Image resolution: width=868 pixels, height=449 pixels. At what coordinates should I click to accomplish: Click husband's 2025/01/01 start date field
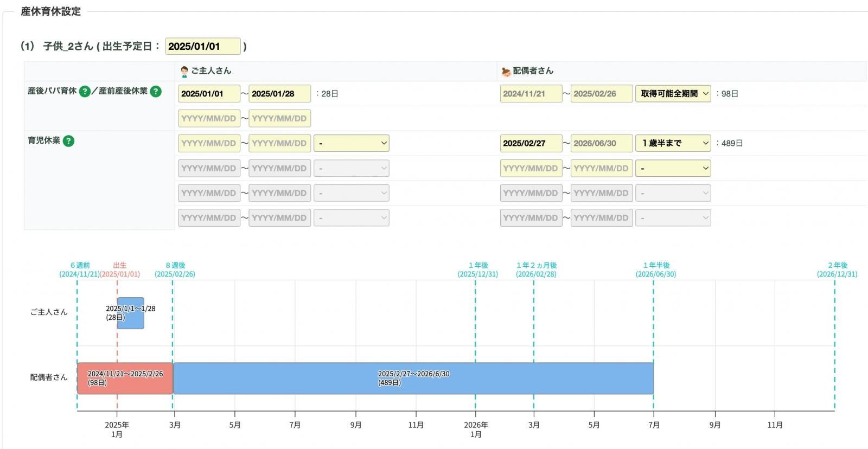[209, 94]
